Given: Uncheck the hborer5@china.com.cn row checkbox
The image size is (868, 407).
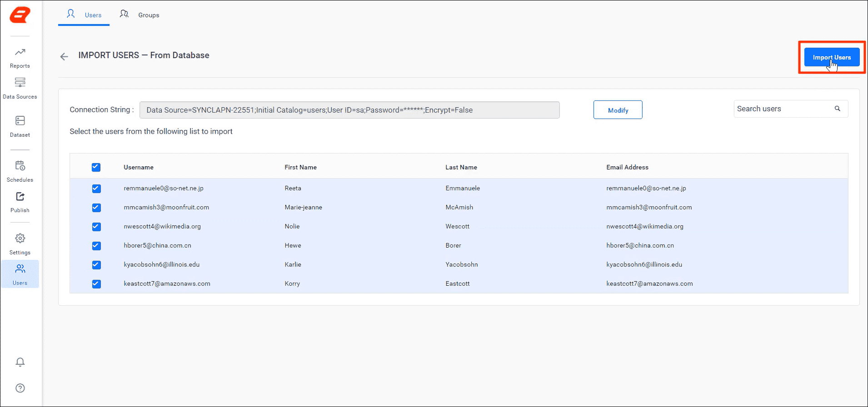Looking at the screenshot, I should 96,246.
